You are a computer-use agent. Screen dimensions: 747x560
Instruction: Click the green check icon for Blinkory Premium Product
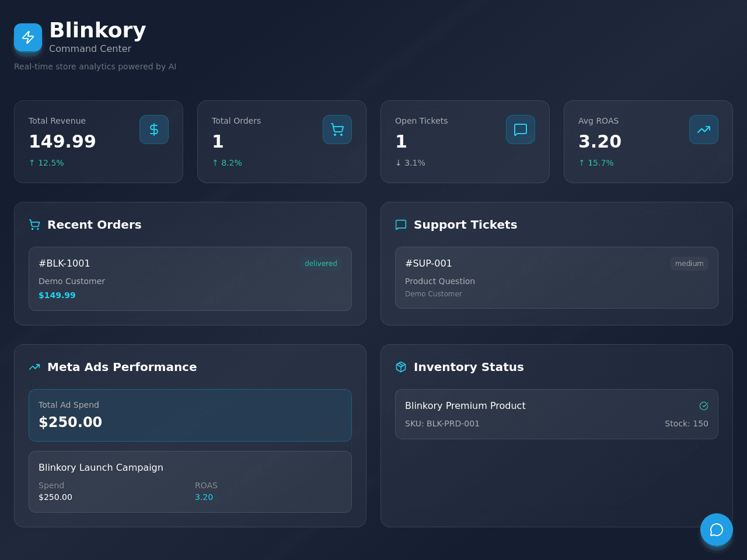pyautogui.click(x=704, y=406)
